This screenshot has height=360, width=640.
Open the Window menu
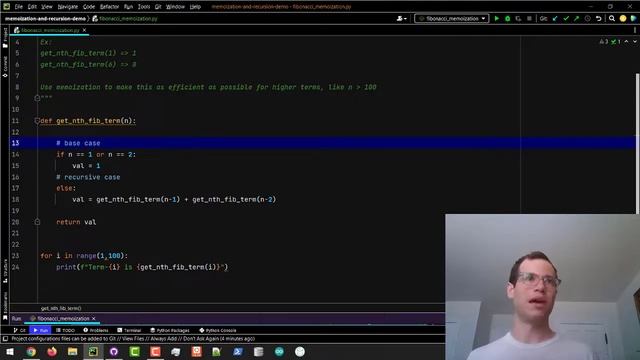click(x=175, y=7)
